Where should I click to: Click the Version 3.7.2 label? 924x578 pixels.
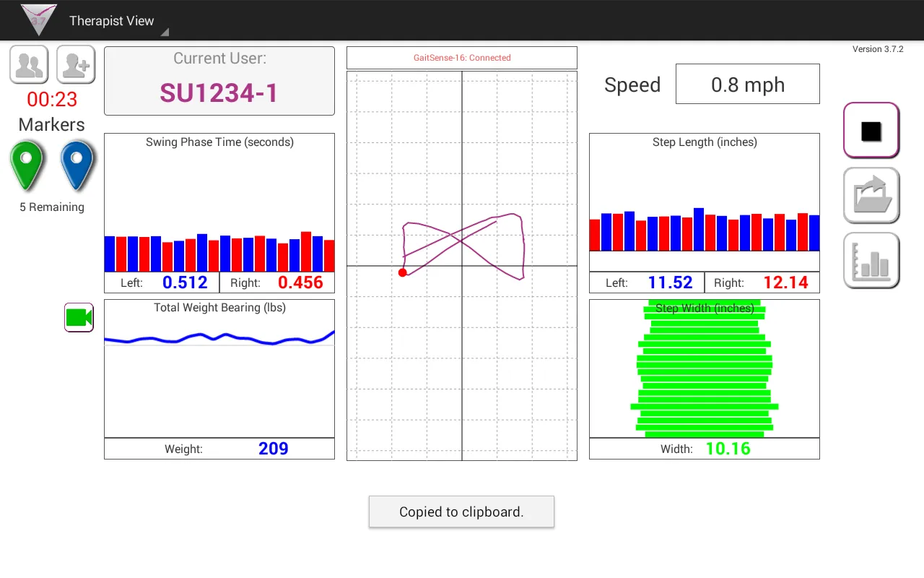coord(878,49)
